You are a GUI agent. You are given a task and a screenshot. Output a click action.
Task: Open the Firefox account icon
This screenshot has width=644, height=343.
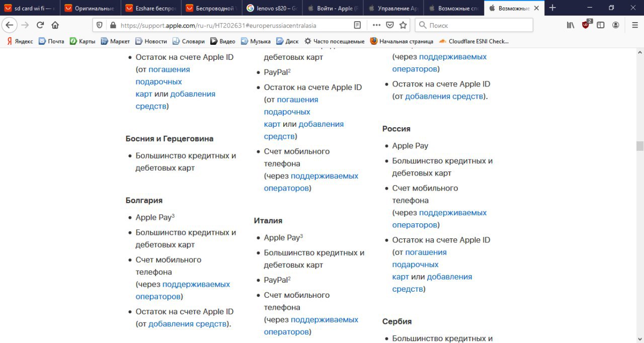coord(616,25)
